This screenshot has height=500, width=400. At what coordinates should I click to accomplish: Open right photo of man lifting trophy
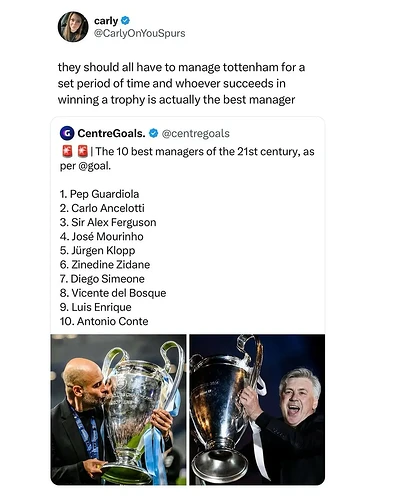click(257, 410)
